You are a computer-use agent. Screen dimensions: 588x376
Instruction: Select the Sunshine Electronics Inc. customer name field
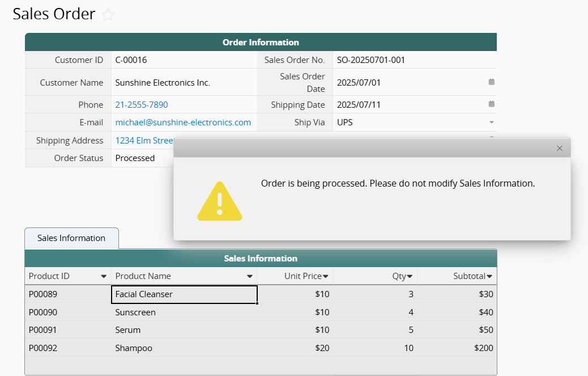[x=163, y=83]
